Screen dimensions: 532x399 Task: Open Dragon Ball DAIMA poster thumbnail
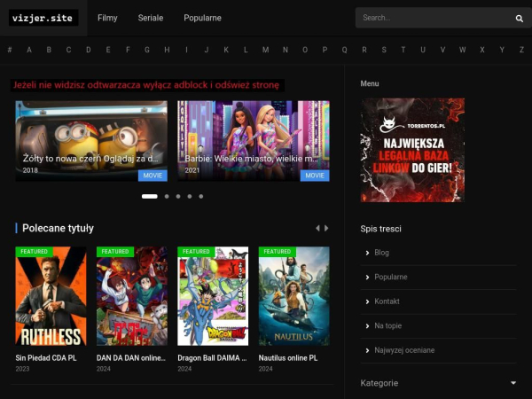[x=213, y=296]
